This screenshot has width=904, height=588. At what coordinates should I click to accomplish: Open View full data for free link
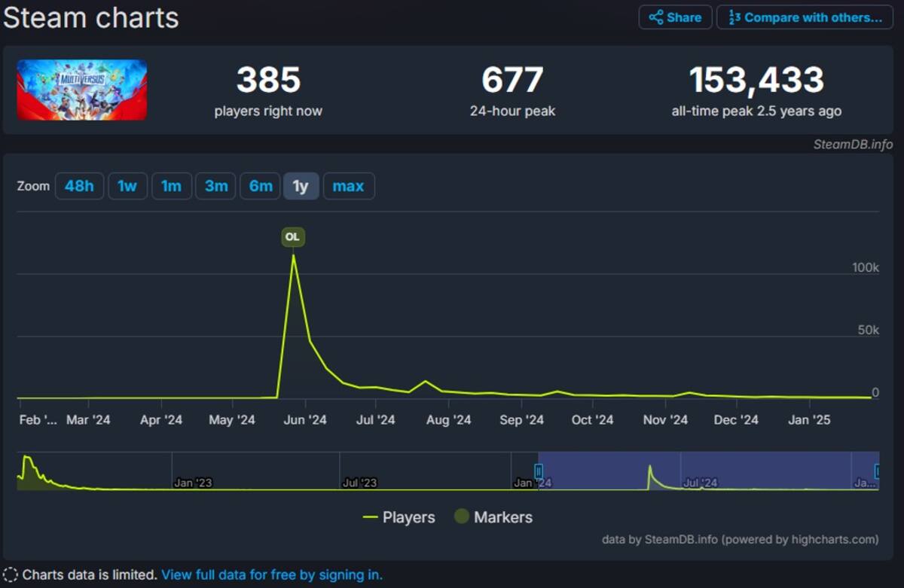click(x=272, y=575)
